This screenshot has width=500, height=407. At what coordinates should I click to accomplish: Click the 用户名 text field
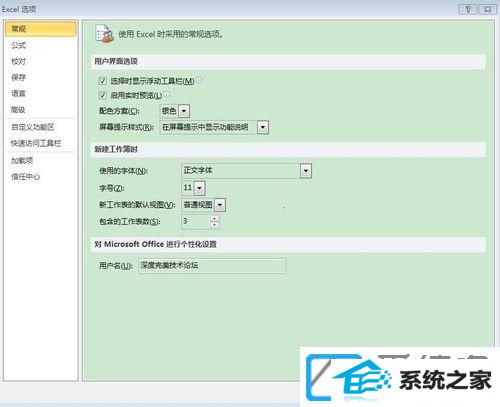[212, 266]
